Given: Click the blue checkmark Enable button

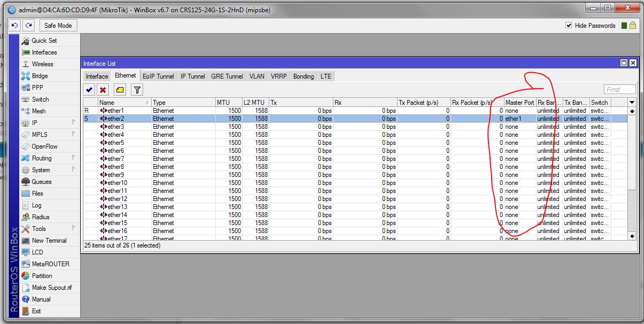Looking at the screenshot, I should click(89, 90).
